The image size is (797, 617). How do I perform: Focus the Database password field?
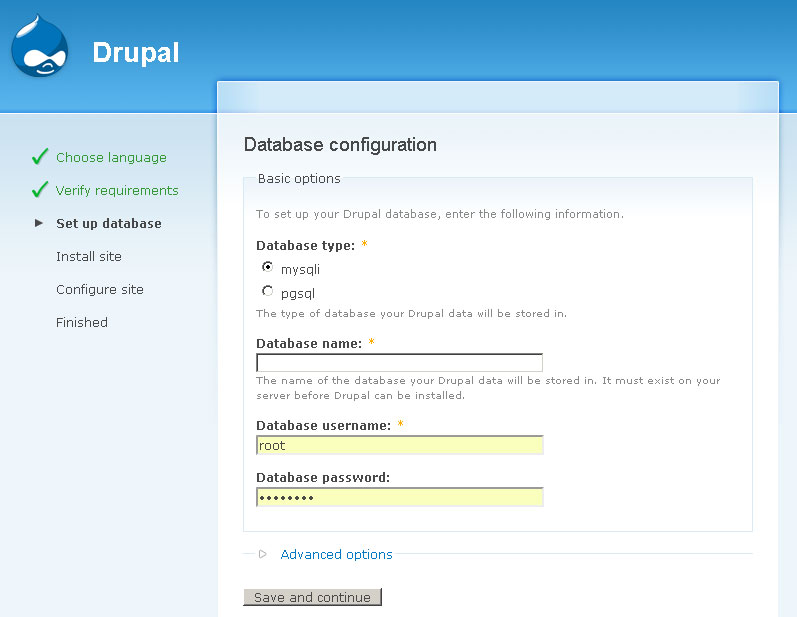[400, 497]
